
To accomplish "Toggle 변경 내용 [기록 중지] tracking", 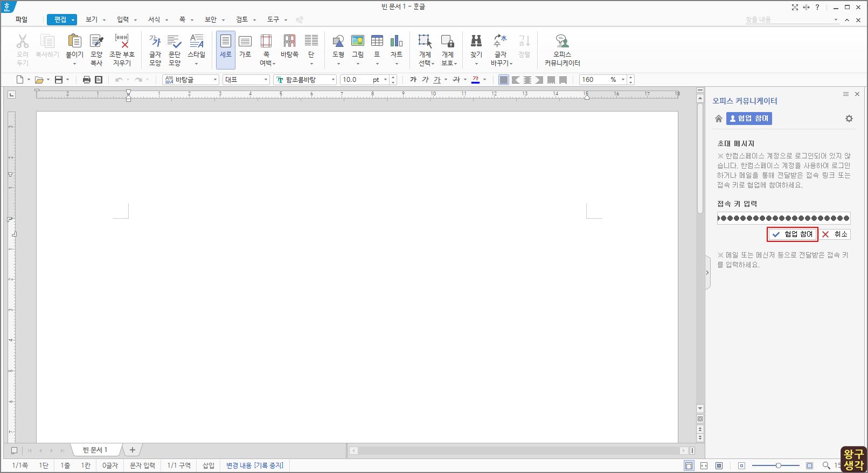I will 255,465.
